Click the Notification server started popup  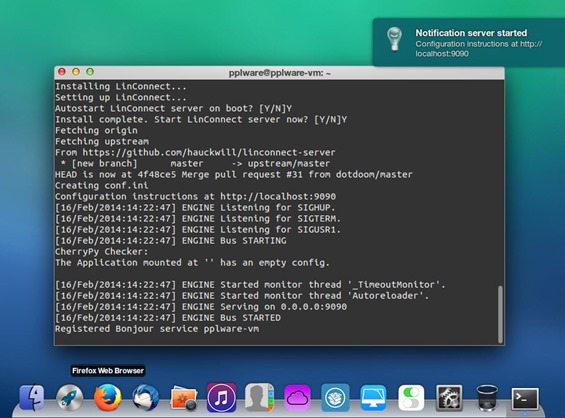click(469, 43)
